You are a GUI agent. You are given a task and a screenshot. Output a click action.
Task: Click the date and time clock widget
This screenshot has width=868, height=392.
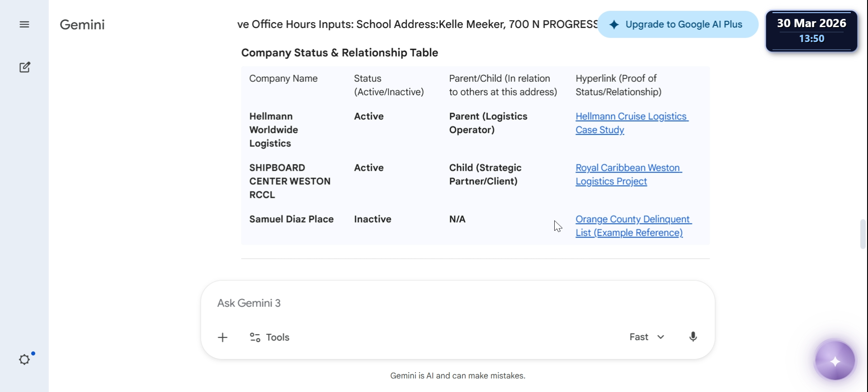coord(811,31)
